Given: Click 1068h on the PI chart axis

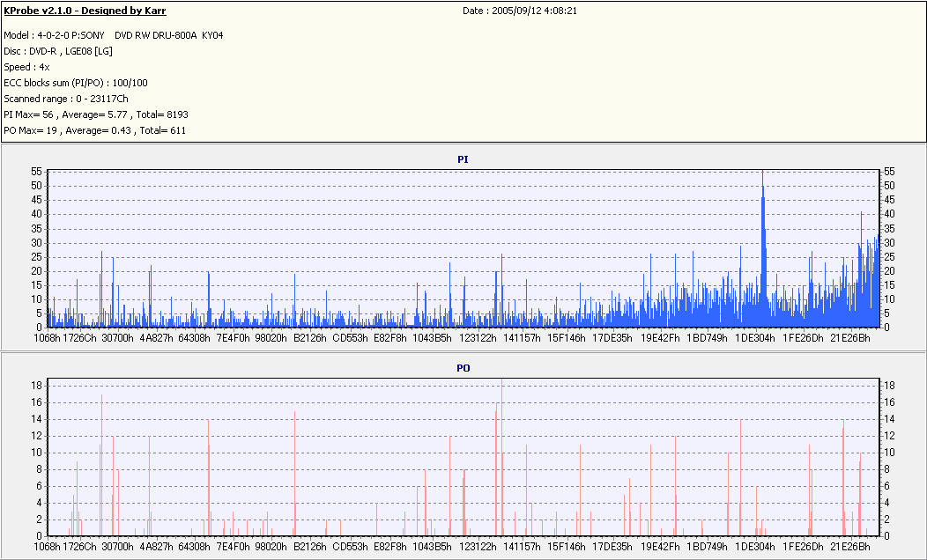Looking at the screenshot, I should (47, 338).
